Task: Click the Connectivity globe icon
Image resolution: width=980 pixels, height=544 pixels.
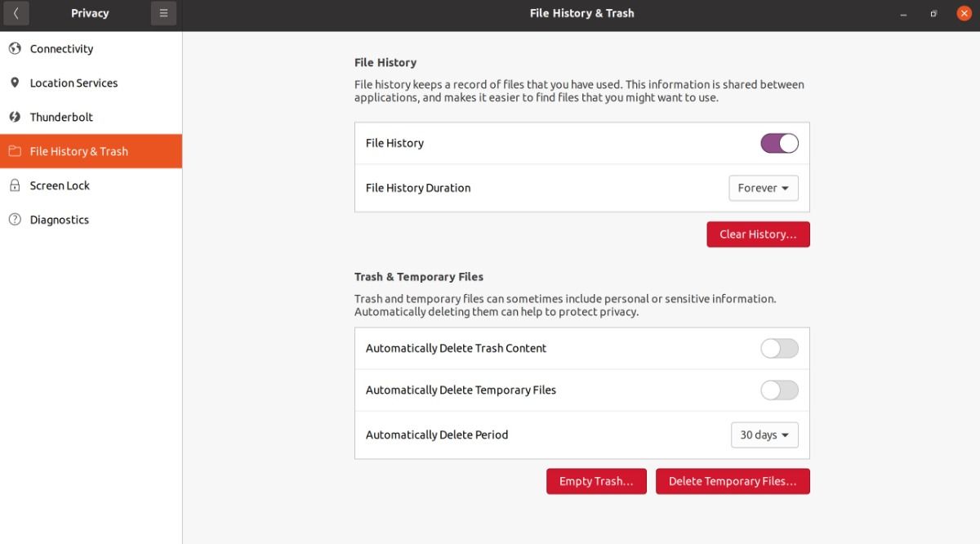Action: [x=15, y=49]
